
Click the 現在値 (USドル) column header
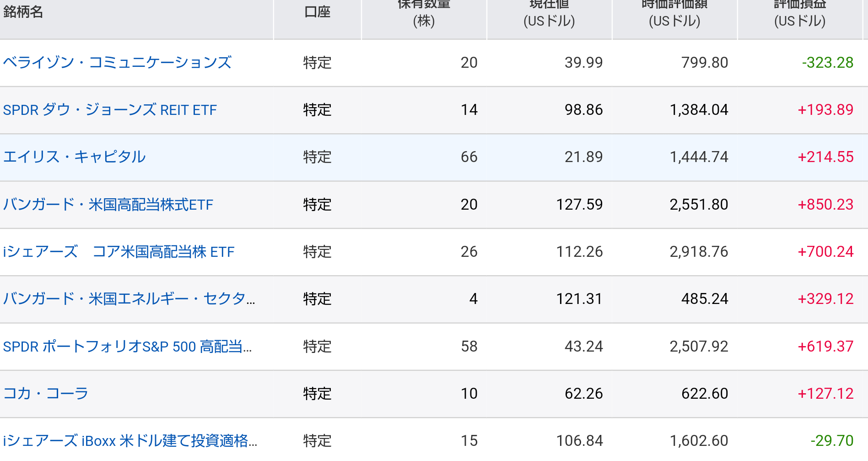[x=549, y=13]
